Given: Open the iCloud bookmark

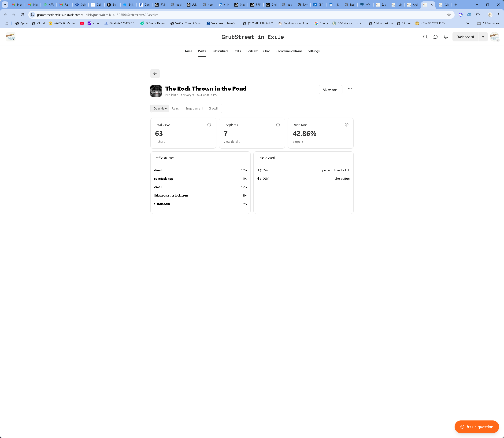Looking at the screenshot, I should click(38, 23).
